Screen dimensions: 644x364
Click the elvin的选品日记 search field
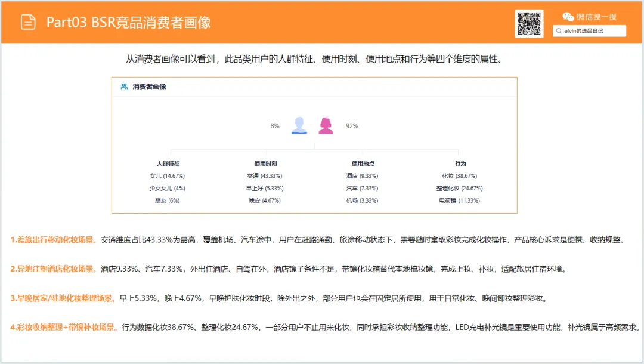click(589, 31)
